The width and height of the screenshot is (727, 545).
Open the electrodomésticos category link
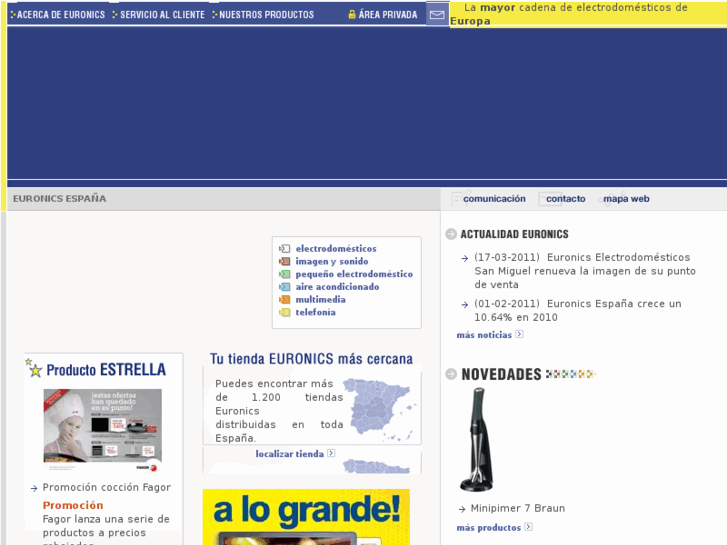[336, 249]
